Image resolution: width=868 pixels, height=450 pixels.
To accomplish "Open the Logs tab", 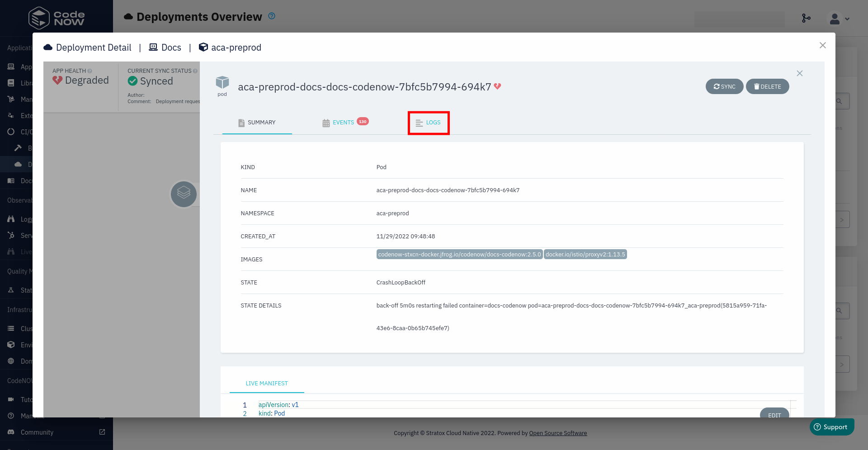I will click(x=428, y=123).
